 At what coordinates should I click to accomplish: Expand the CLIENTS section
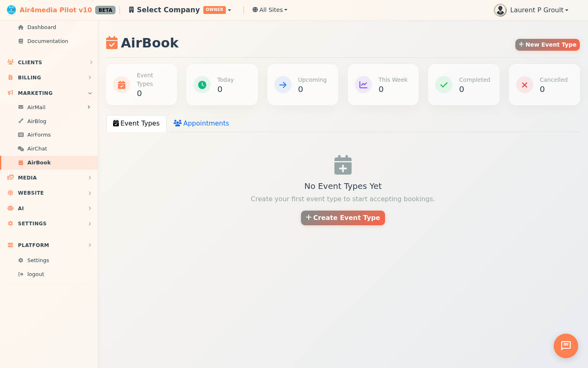(91, 62)
